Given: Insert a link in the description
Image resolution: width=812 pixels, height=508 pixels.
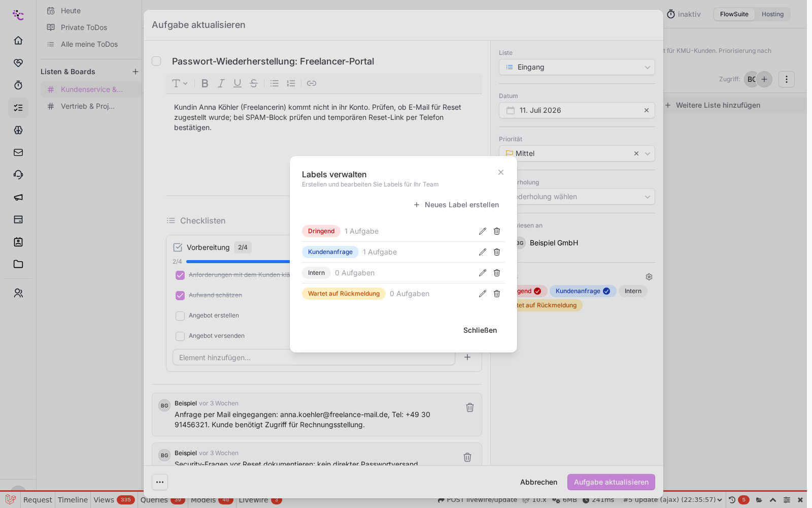Looking at the screenshot, I should (x=312, y=83).
